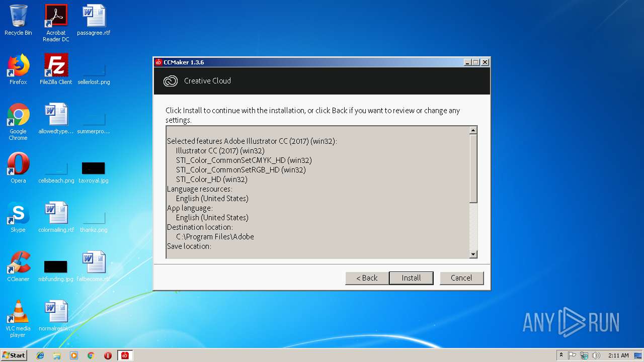Show hidden tray icons arrow
The height and width of the screenshot is (362, 644).
[561, 355]
